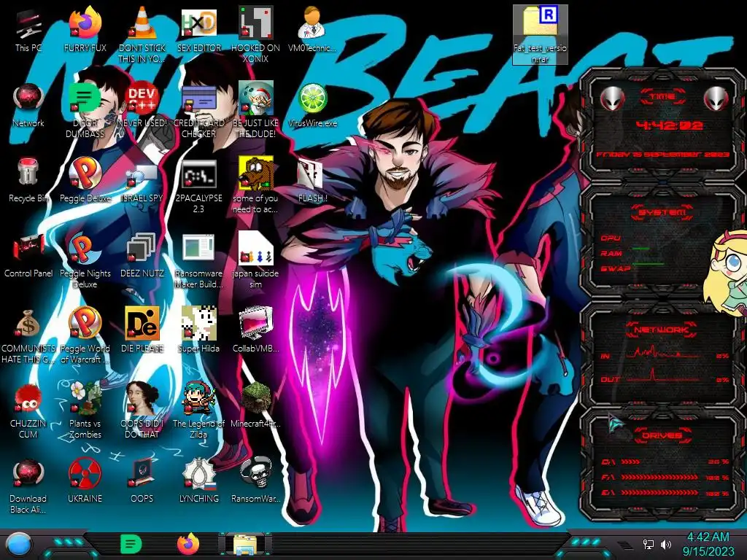The image size is (747, 560).
Task: Open the D FOR DUMBASS shortcut
Action: click(85, 109)
